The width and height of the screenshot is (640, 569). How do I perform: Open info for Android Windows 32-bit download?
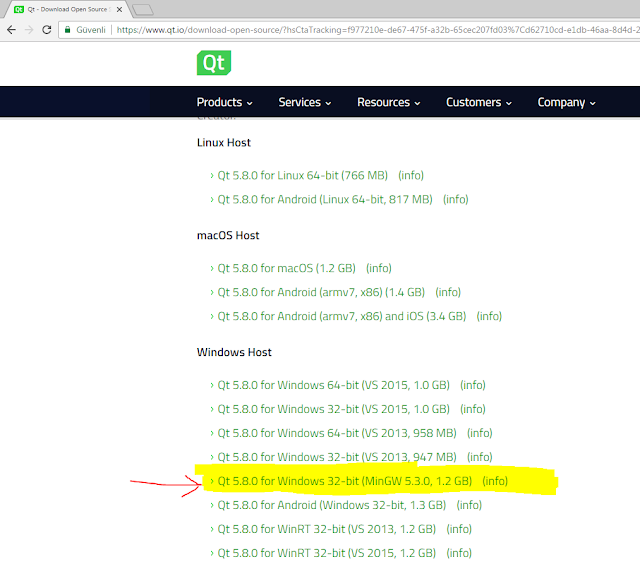tap(469, 505)
